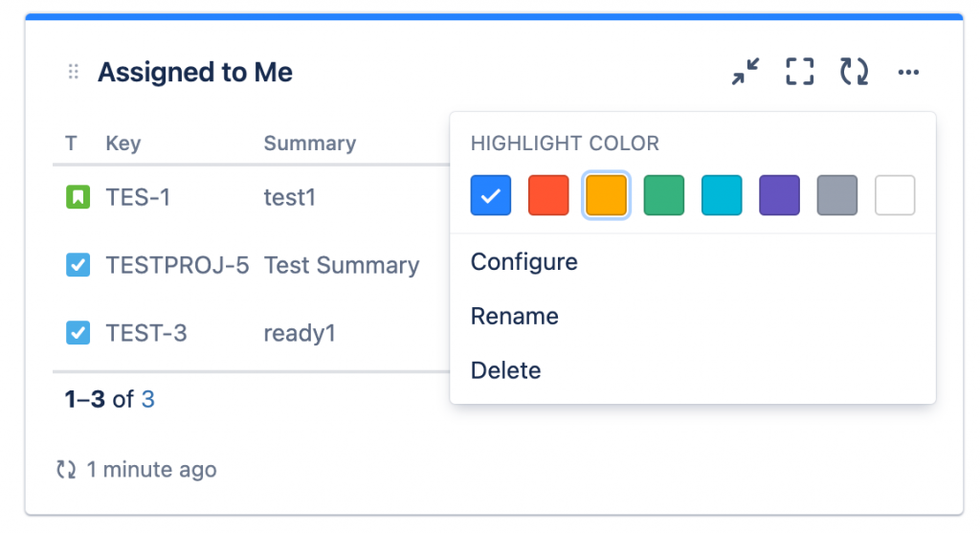Open the three-dot gadget options menu
The image size is (980, 533).
click(x=908, y=72)
